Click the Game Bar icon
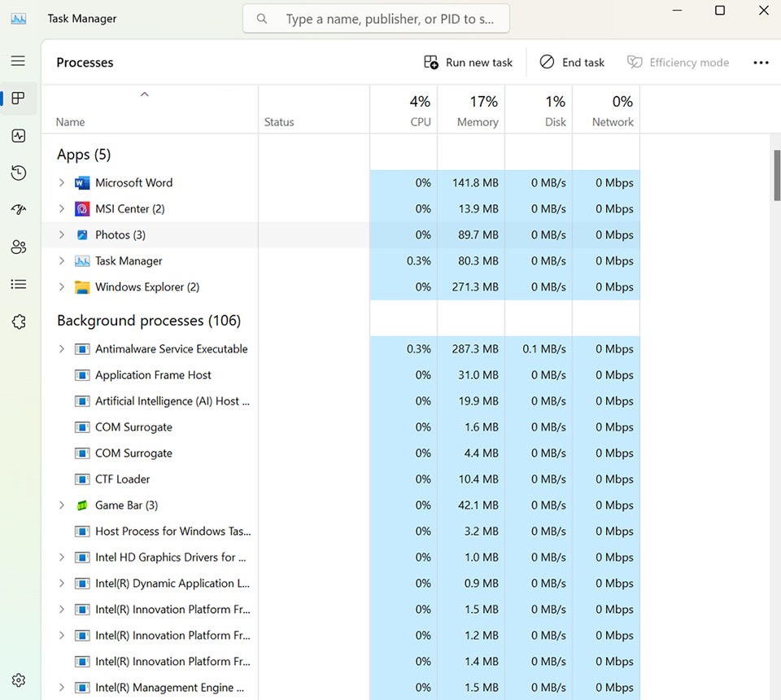 tap(82, 505)
